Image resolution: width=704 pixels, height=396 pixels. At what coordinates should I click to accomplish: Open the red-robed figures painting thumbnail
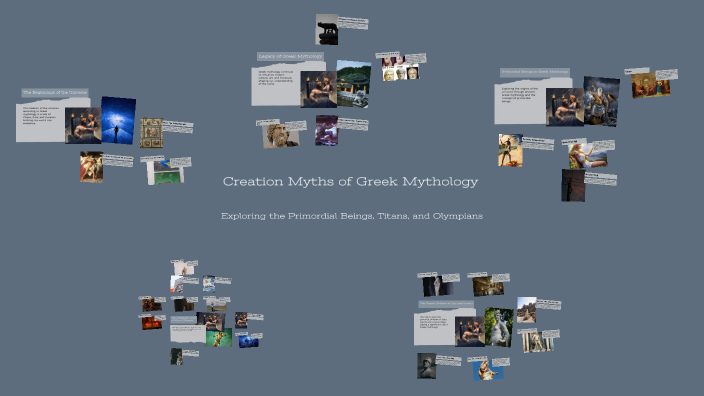[x=92, y=167]
